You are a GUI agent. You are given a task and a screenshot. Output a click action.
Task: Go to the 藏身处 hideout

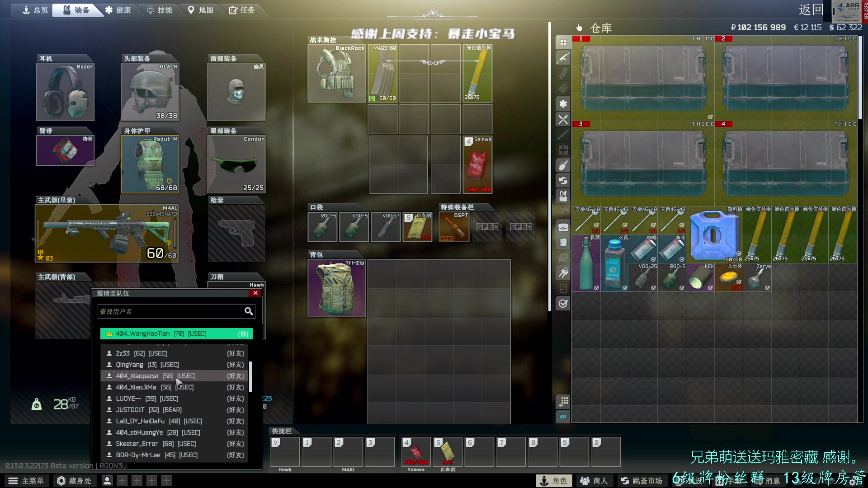(x=75, y=481)
